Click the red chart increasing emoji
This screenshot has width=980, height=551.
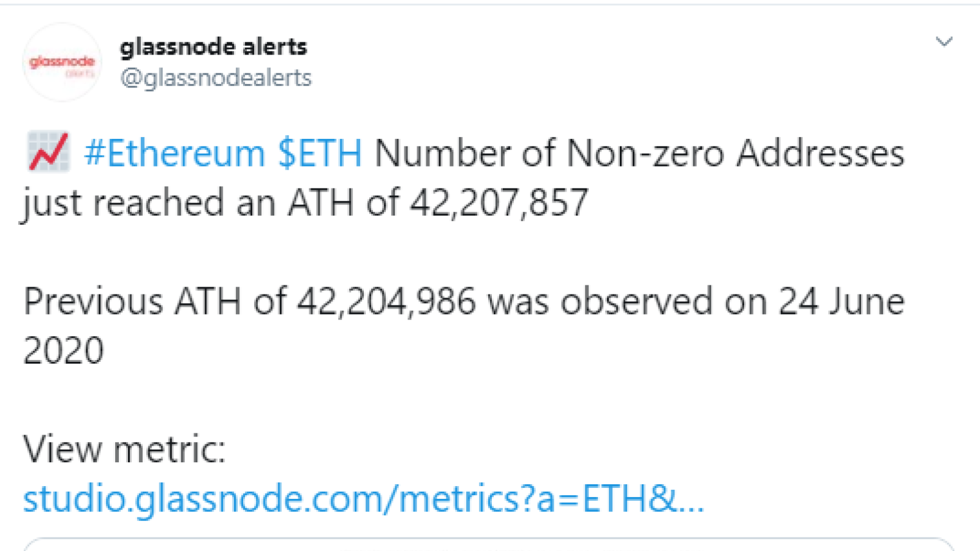[48, 152]
